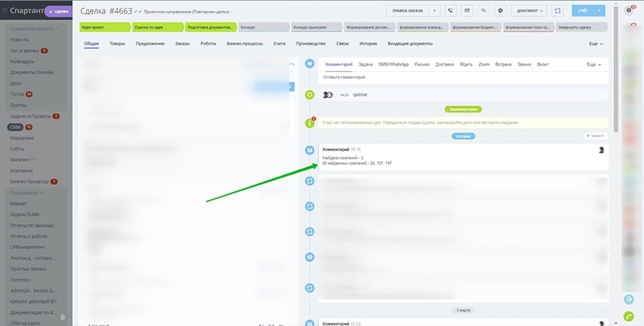Click the envelope email icon in header
The image size is (644, 326).
tap(467, 11)
